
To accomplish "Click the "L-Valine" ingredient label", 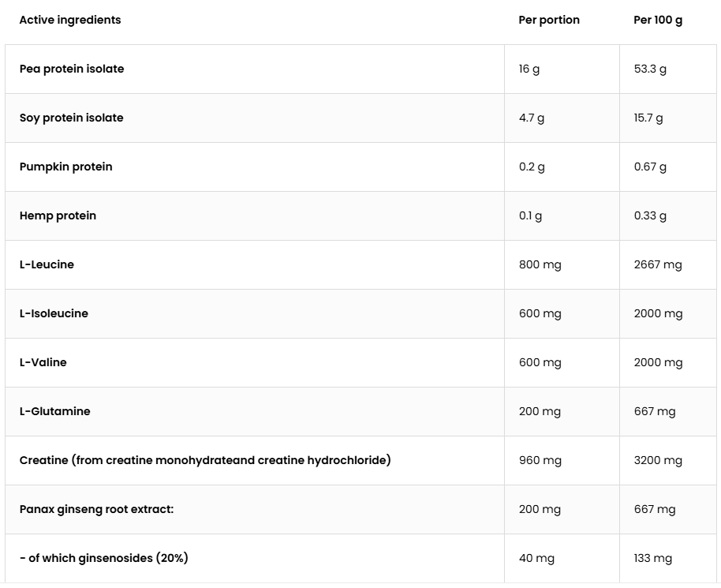I will point(43,362).
